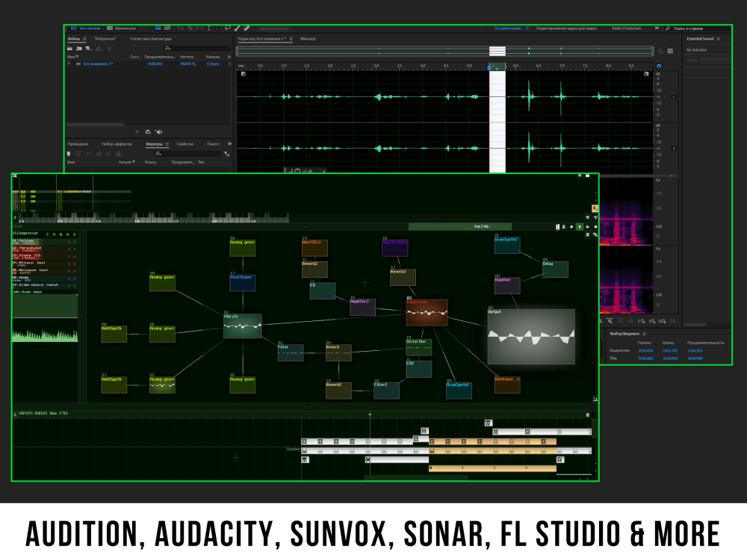Select the По умолчанию workspace
This screenshot has width=747, height=560.
(x=508, y=28)
